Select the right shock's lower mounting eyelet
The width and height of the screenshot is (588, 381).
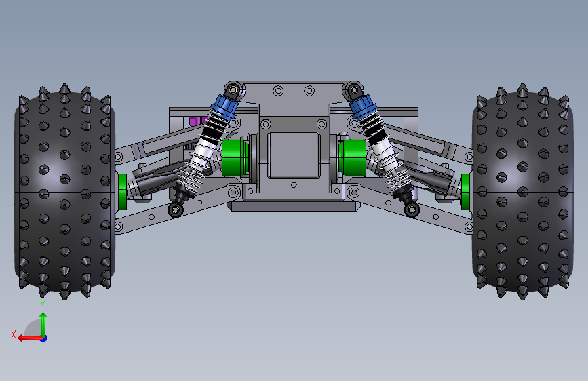[x=412, y=209]
